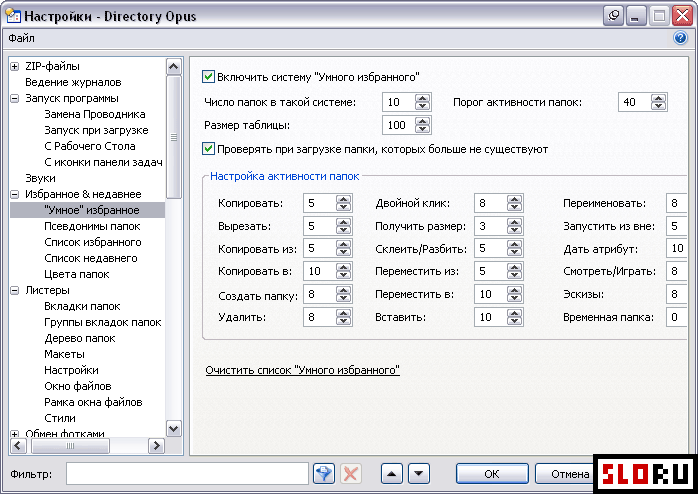Viewport: 698px width, 494px height.
Task: Click stepper for Удалить value
Action: pos(343,317)
